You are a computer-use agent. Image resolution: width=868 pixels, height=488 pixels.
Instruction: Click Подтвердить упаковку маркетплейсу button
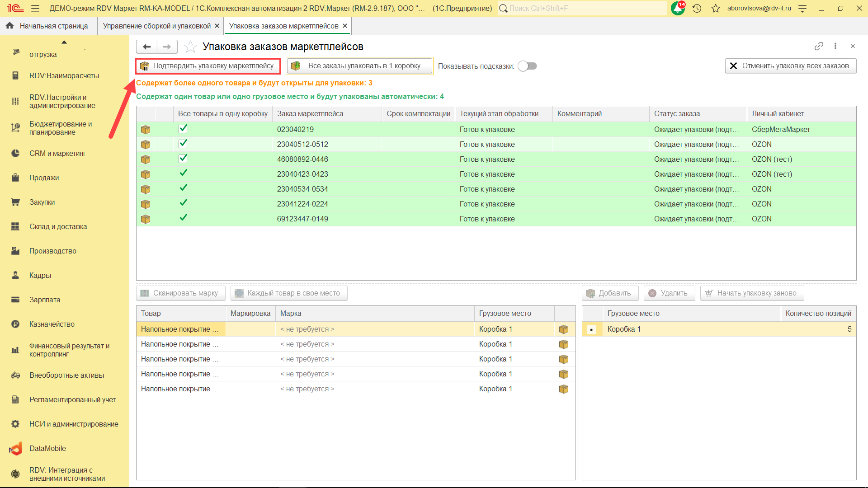208,66
